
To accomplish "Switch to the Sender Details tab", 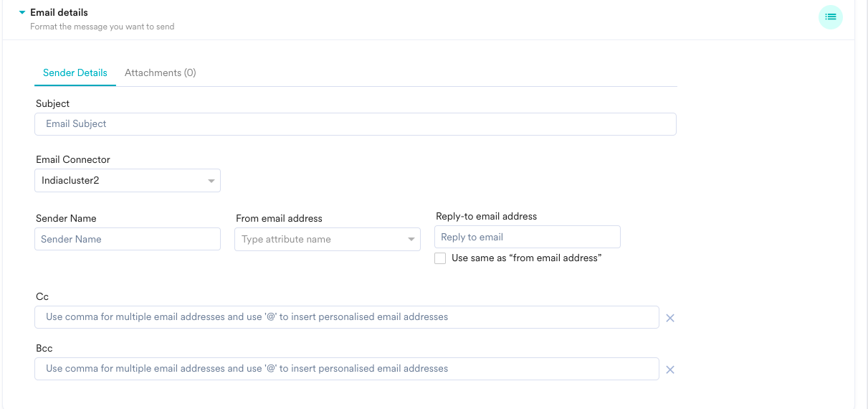I will (75, 73).
